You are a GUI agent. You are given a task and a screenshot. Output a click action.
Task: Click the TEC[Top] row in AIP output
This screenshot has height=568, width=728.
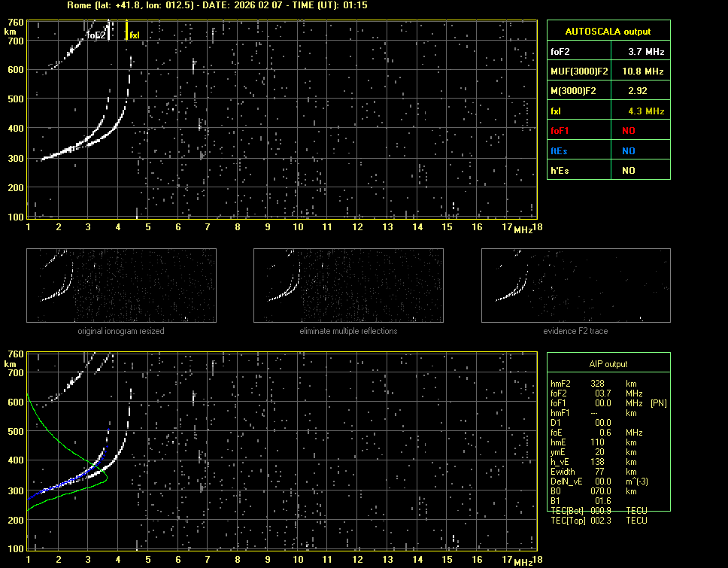pos(599,521)
